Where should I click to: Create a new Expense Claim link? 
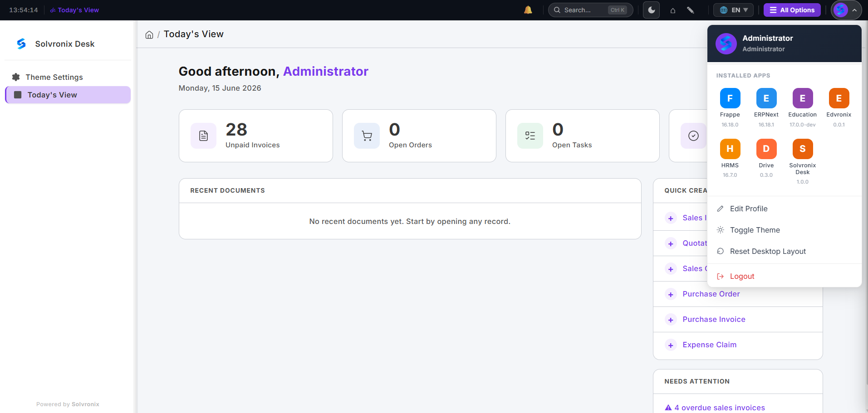click(709, 345)
